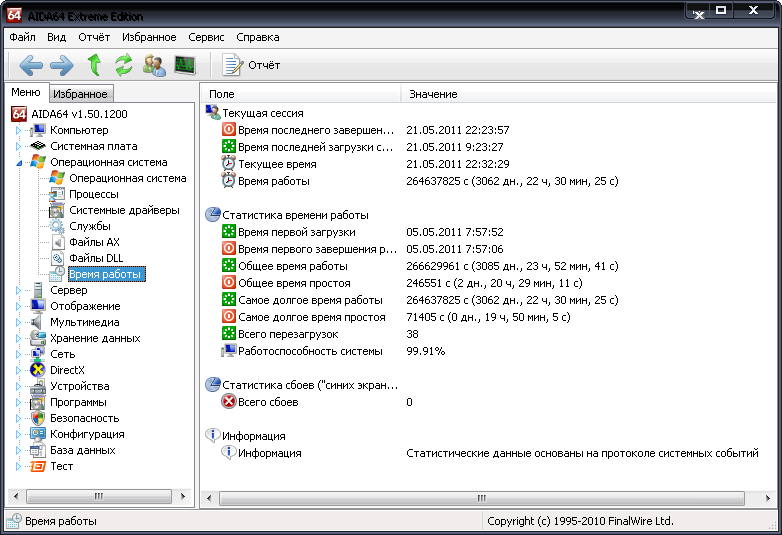Screen dimensions: 782x535
Task: Click the Системные драйверы icon
Action: 57,210
